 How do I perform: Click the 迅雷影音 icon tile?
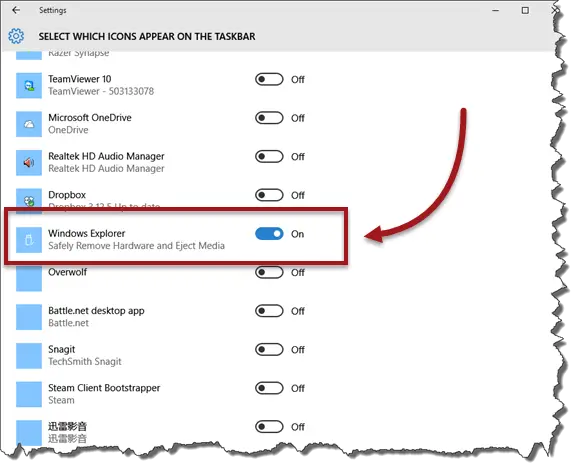click(29, 433)
